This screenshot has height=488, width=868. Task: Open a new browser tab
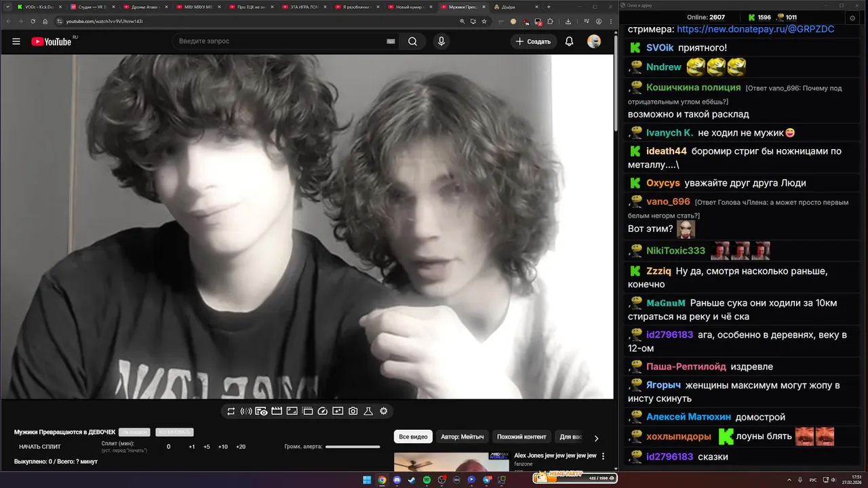tap(549, 7)
